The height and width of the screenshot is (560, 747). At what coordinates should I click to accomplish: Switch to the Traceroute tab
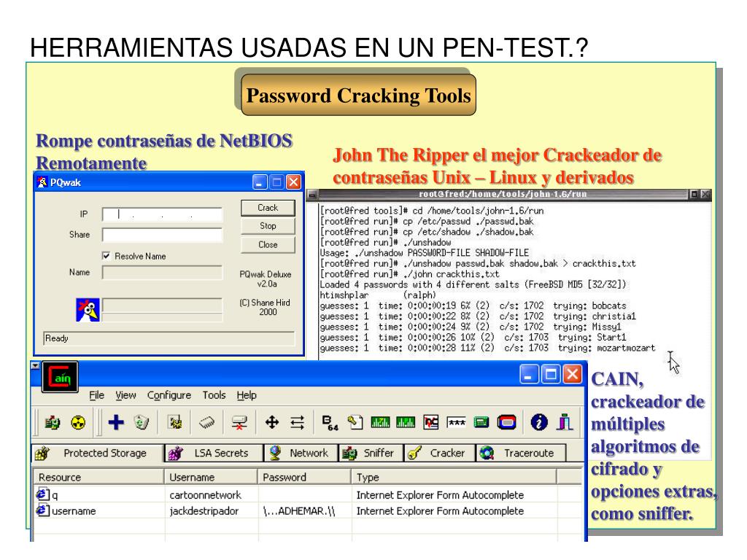(x=522, y=453)
